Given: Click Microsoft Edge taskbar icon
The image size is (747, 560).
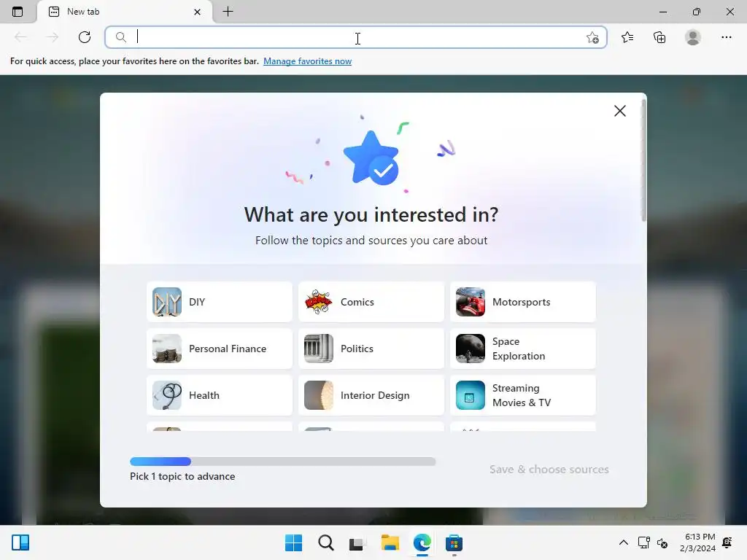Looking at the screenshot, I should (422, 542).
